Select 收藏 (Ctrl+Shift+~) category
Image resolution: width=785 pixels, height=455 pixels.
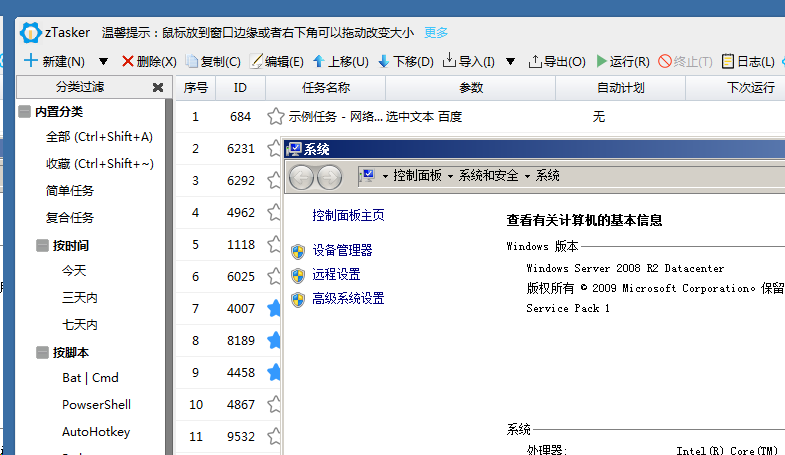coord(100,164)
